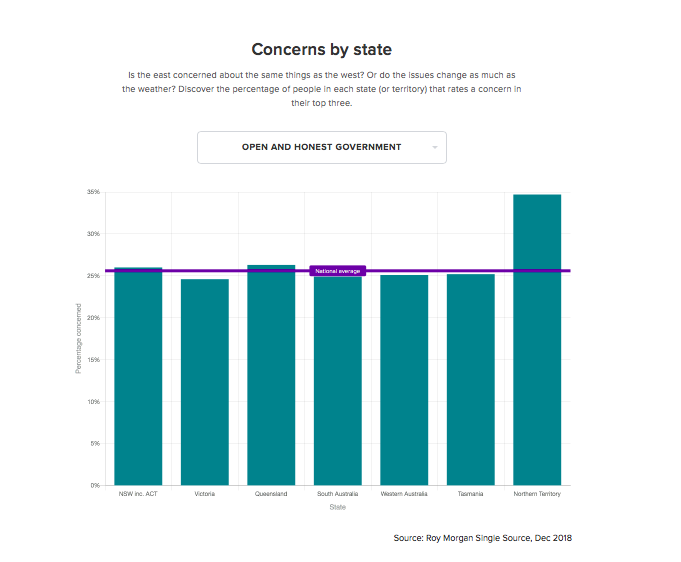681x562 pixels.
Task: Click the 35% y-axis tick label
Action: coord(93,192)
